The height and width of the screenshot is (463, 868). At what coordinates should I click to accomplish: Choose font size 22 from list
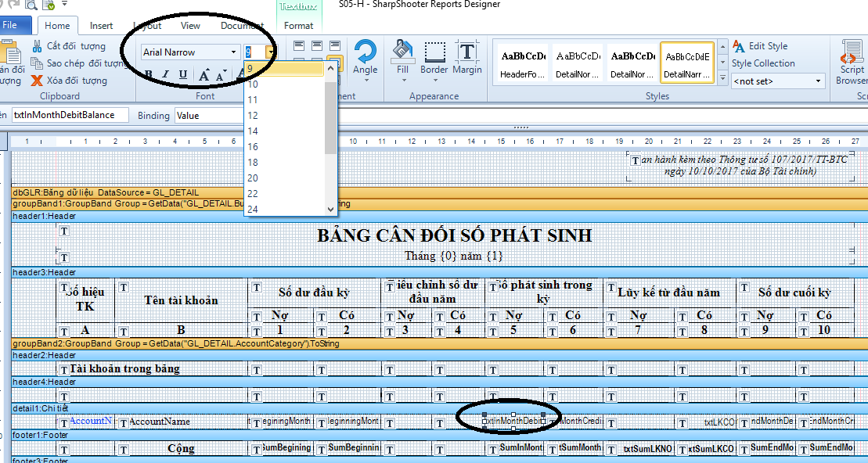(x=283, y=193)
